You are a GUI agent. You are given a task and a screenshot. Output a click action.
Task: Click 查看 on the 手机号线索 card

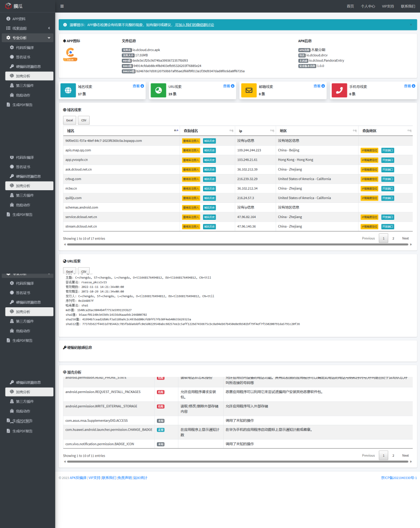[x=410, y=86]
